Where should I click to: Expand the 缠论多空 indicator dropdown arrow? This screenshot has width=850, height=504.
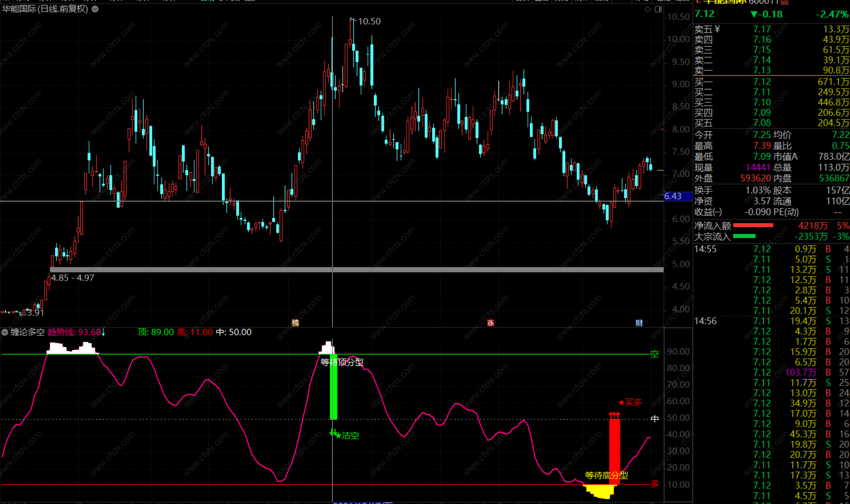[x=5, y=332]
